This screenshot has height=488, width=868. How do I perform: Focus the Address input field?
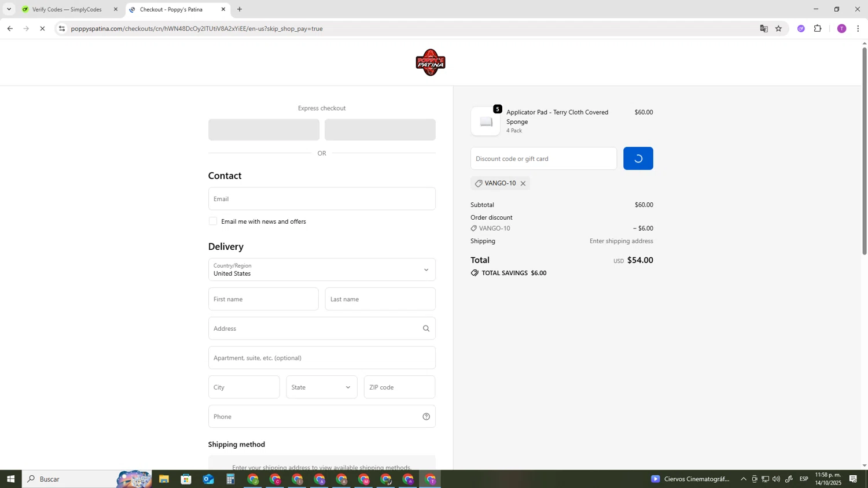click(x=322, y=328)
